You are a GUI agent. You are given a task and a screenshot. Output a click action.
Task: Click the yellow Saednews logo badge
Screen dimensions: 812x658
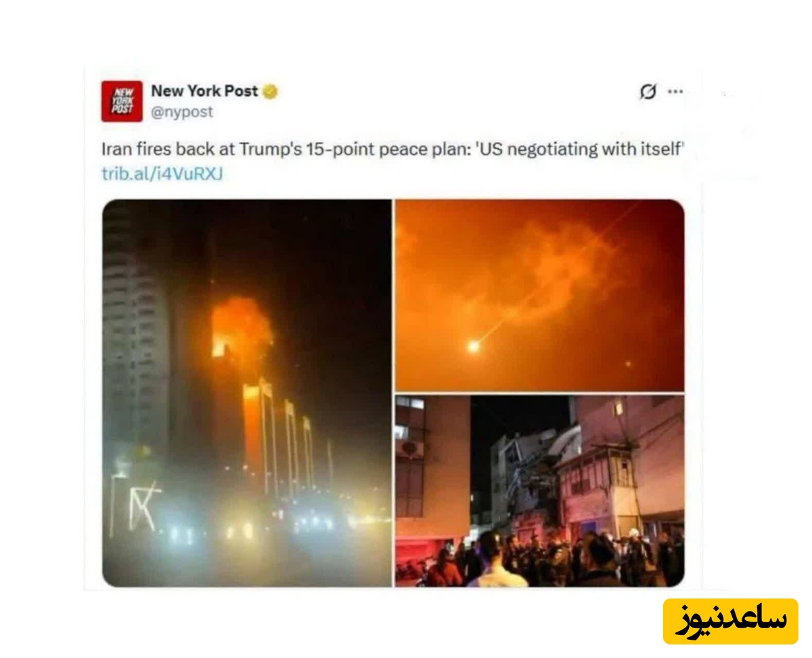pos(731,621)
